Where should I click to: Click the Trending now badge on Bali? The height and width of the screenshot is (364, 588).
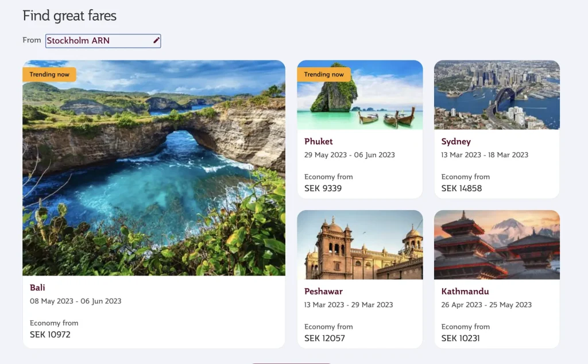pyautogui.click(x=49, y=74)
